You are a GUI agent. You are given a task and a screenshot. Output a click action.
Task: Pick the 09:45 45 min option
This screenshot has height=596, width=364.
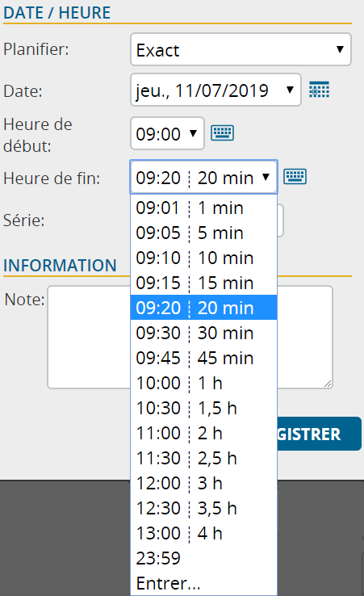point(203,358)
